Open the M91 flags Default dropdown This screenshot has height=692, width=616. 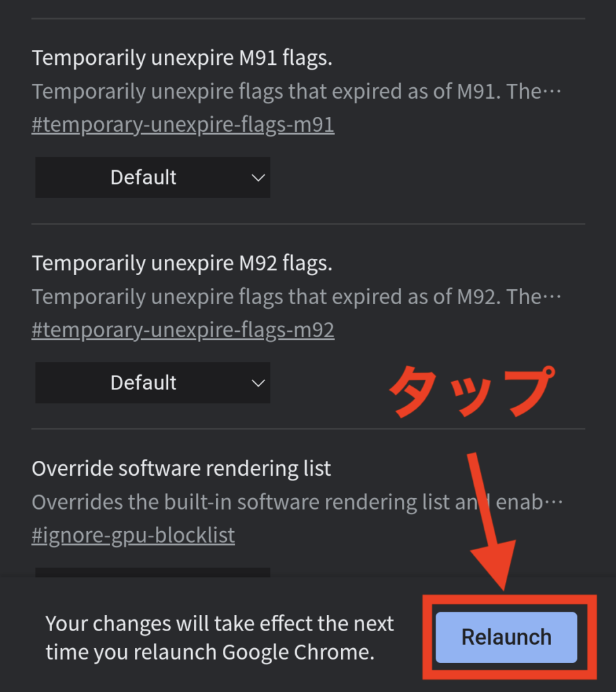tap(153, 178)
